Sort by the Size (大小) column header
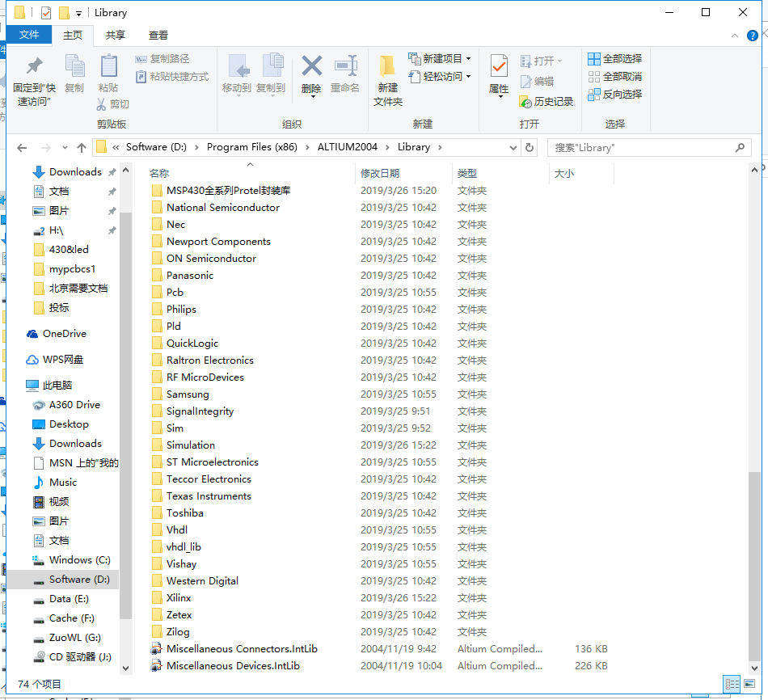768x700 pixels. 564,174
